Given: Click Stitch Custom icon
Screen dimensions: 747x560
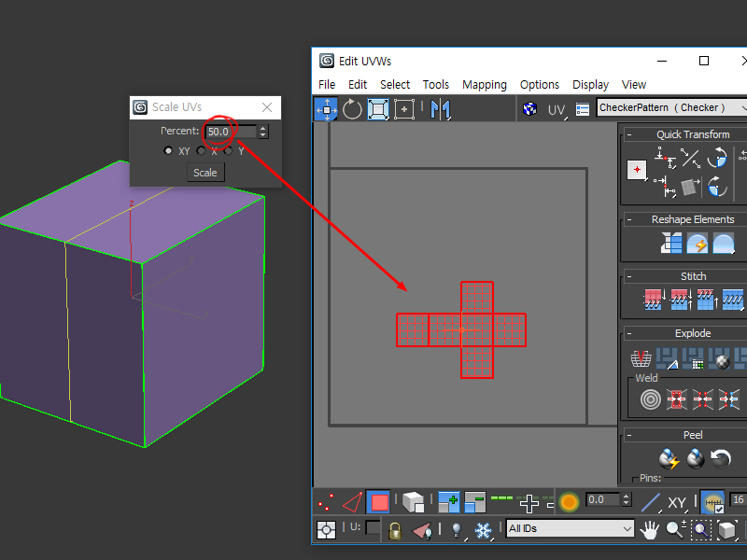Looking at the screenshot, I should pyautogui.click(x=733, y=300).
